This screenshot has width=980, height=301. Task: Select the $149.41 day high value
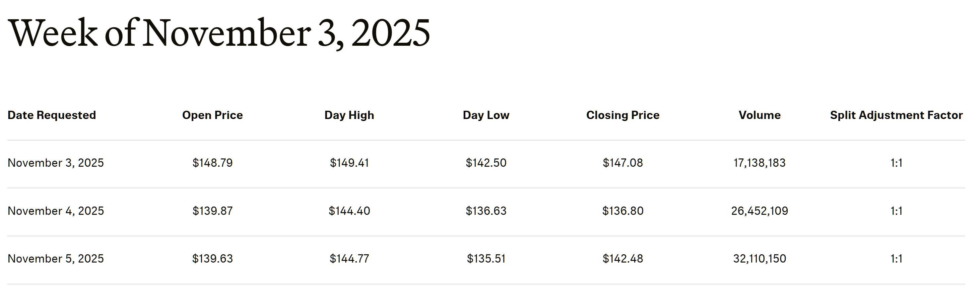(x=349, y=163)
